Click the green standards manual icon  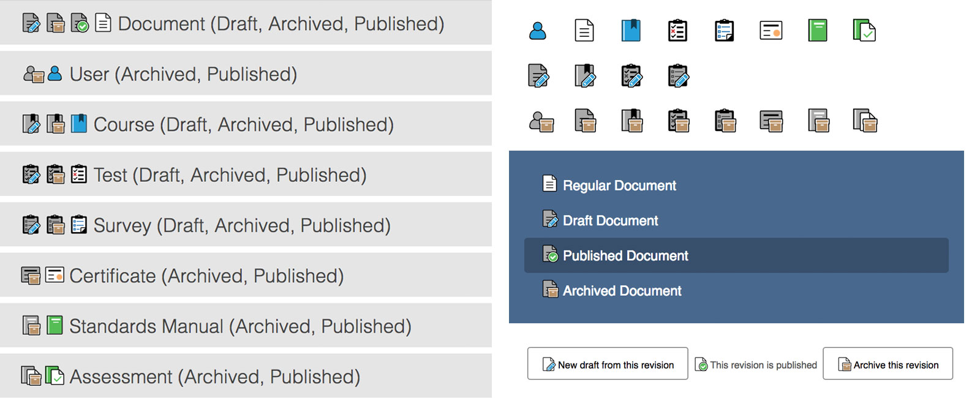click(x=817, y=31)
